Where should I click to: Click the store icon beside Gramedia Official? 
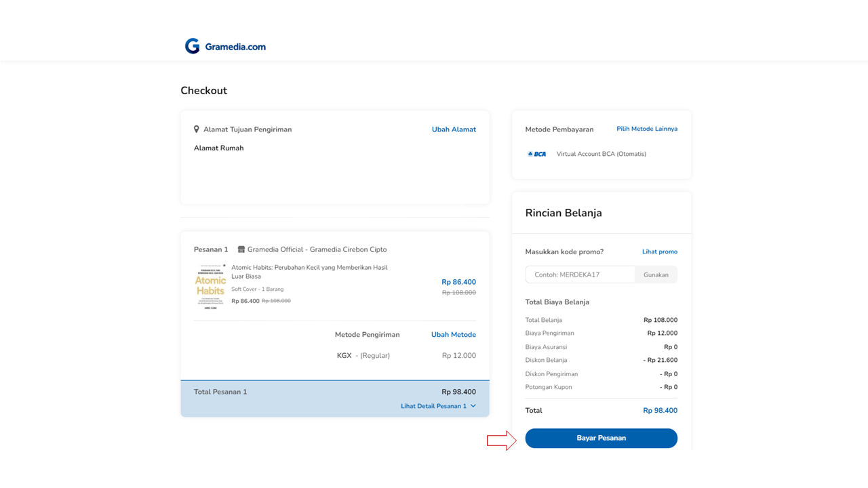(241, 249)
